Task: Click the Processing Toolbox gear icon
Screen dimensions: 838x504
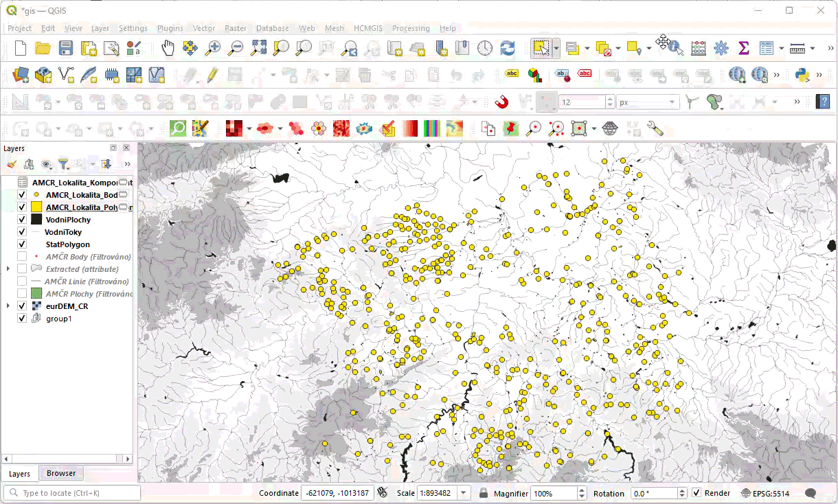Action: click(721, 48)
